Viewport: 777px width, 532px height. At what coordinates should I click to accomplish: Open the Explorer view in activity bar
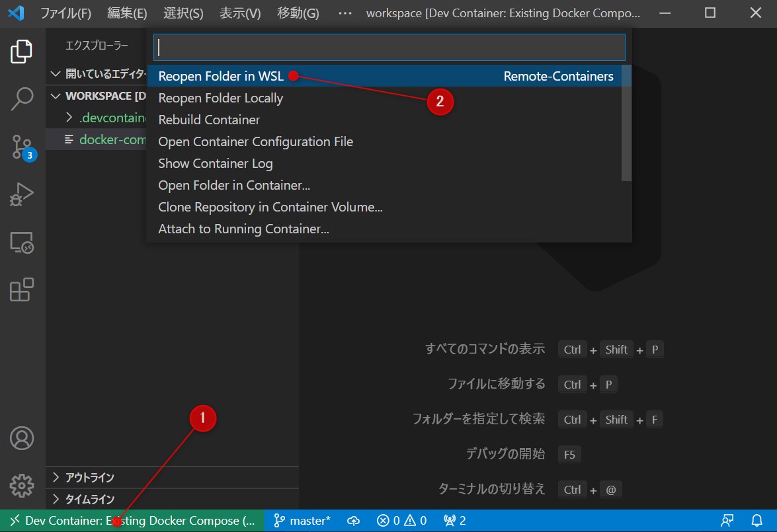[21, 51]
